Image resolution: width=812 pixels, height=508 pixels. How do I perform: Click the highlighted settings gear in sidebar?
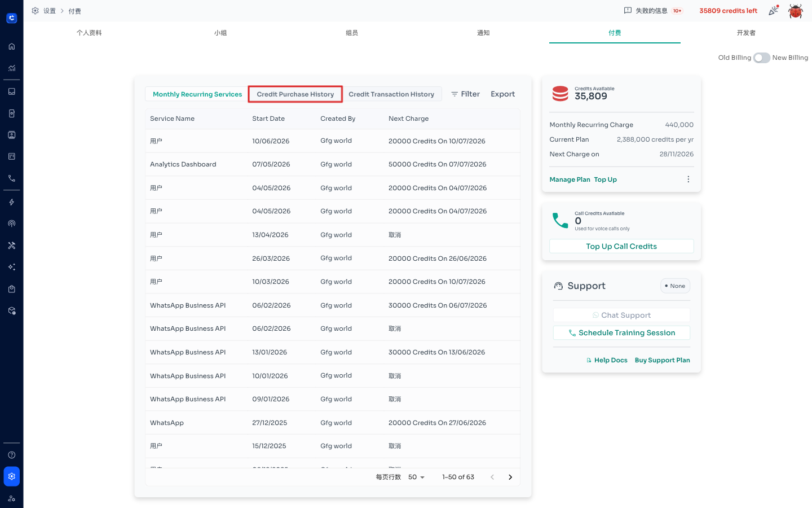tap(11, 476)
